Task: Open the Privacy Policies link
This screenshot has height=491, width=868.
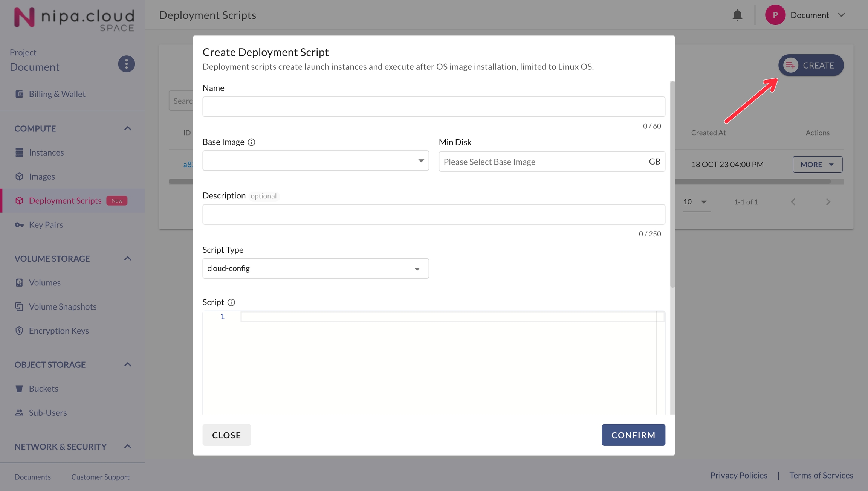Action: (x=738, y=476)
